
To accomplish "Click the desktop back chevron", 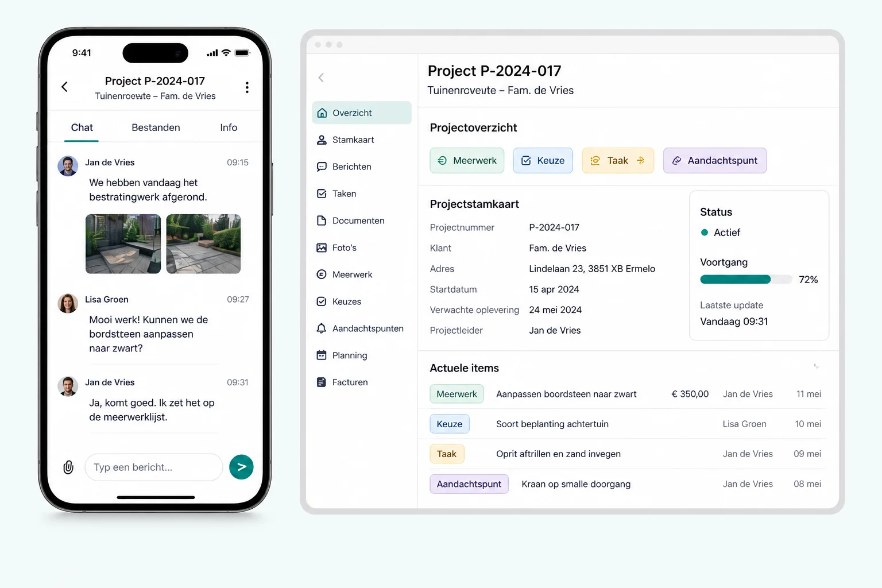I will point(321,78).
